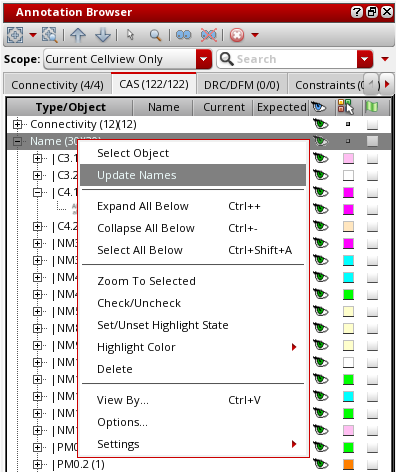
Task: Expand the Connectivity (12)(12) tree node
Action: pos(17,124)
